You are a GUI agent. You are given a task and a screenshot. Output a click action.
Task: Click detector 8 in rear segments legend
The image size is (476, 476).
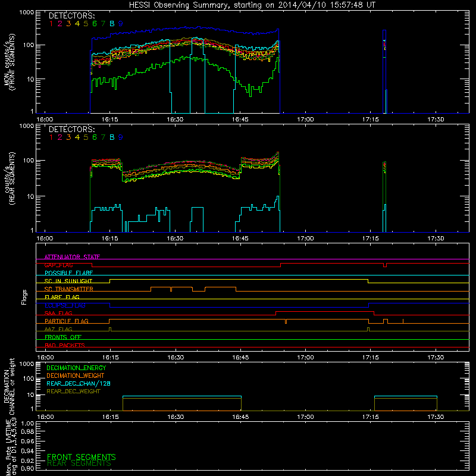[x=112, y=137]
